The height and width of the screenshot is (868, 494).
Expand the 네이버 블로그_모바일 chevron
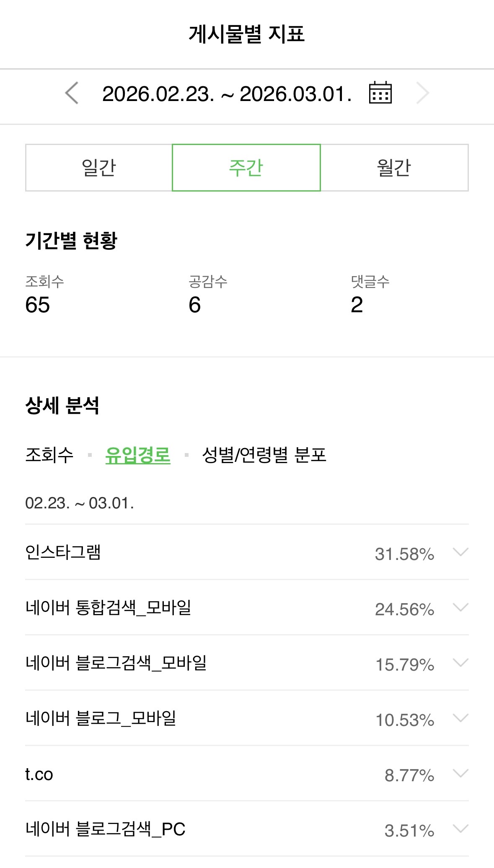click(x=460, y=718)
